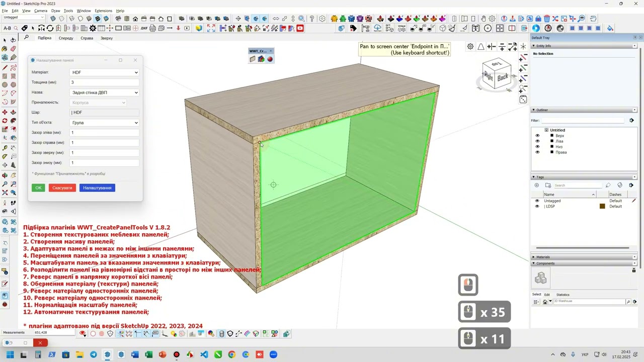The width and height of the screenshot is (644, 362).
Task: Click the Товщина (мм) input field
Action: (104, 82)
